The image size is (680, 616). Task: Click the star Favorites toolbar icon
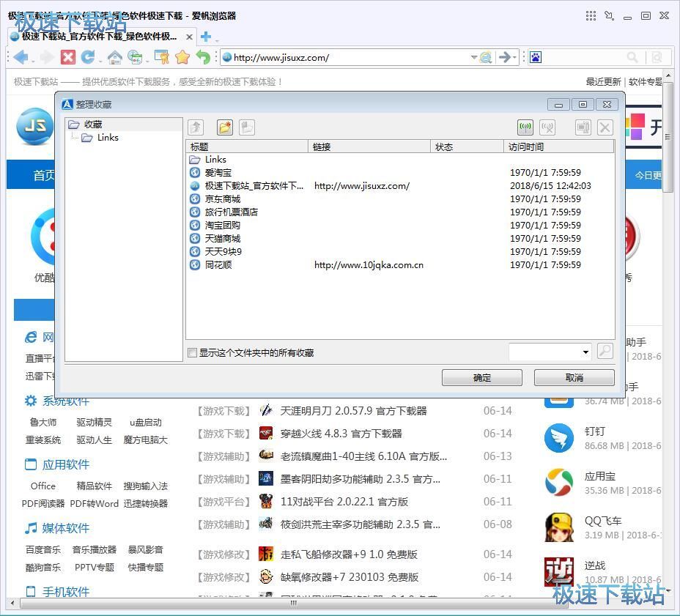pos(182,57)
